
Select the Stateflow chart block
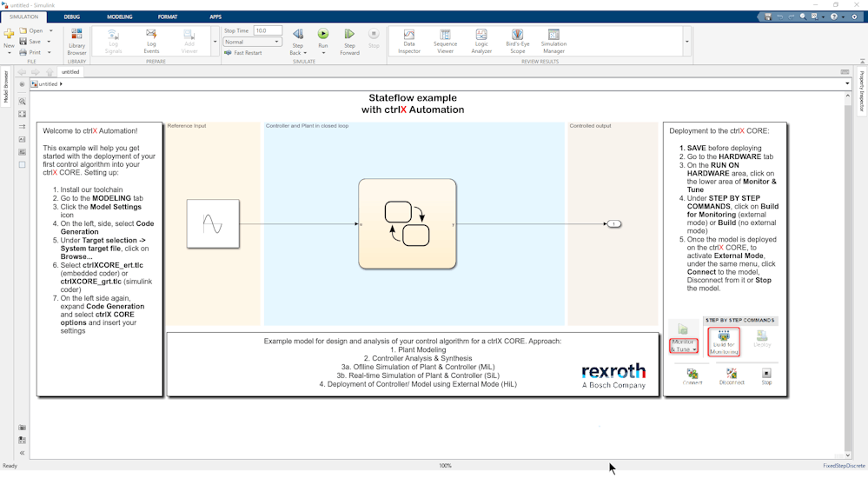(407, 223)
